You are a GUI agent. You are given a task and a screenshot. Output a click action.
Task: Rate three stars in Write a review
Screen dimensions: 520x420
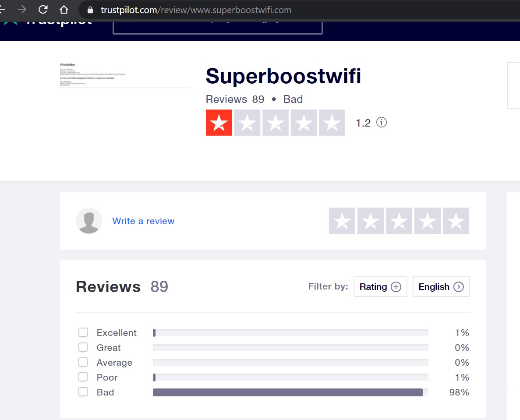(399, 221)
